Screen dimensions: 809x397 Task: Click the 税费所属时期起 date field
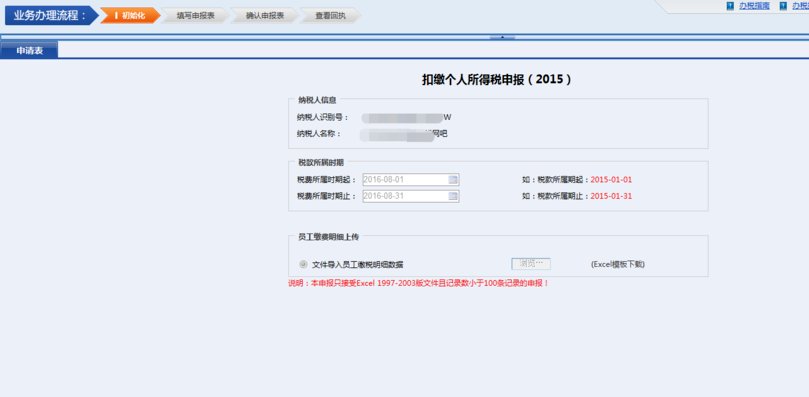[x=411, y=180]
